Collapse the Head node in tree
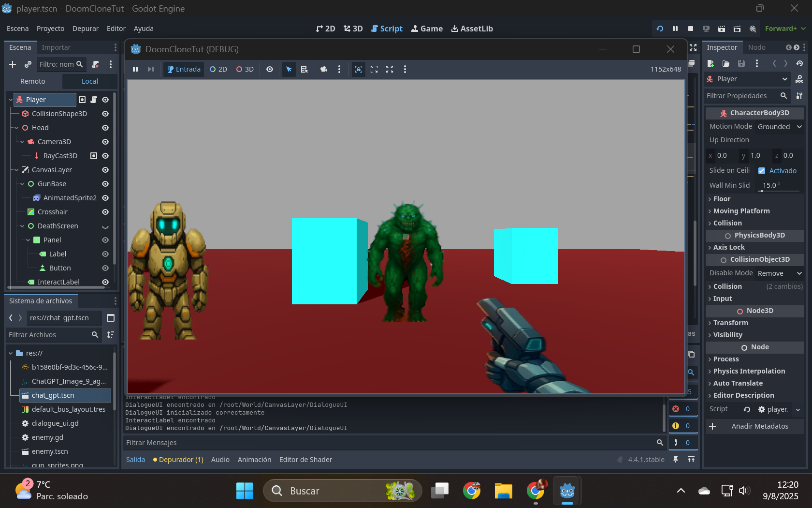The height and width of the screenshot is (508, 812). pos(16,128)
